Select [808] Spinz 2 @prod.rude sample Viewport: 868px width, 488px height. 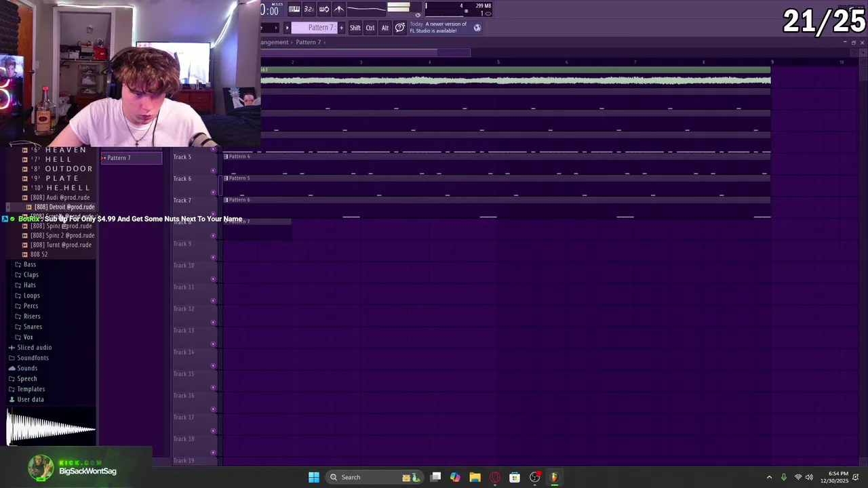coord(60,235)
